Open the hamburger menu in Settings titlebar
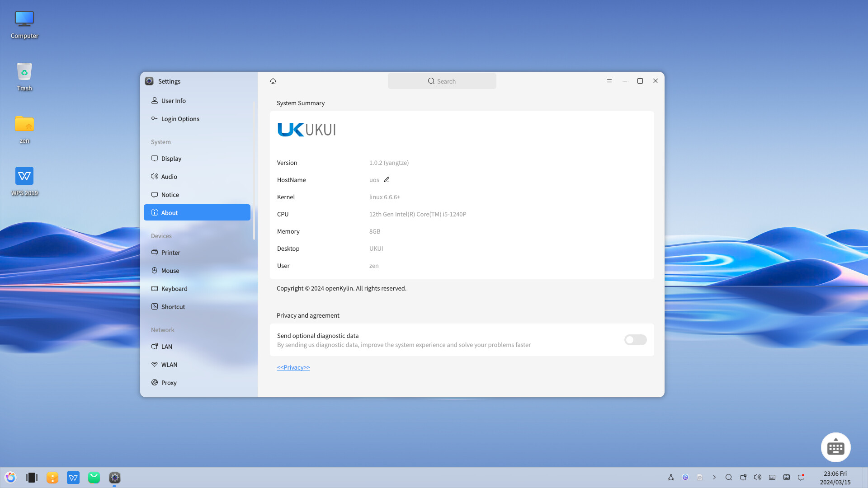 (x=609, y=81)
